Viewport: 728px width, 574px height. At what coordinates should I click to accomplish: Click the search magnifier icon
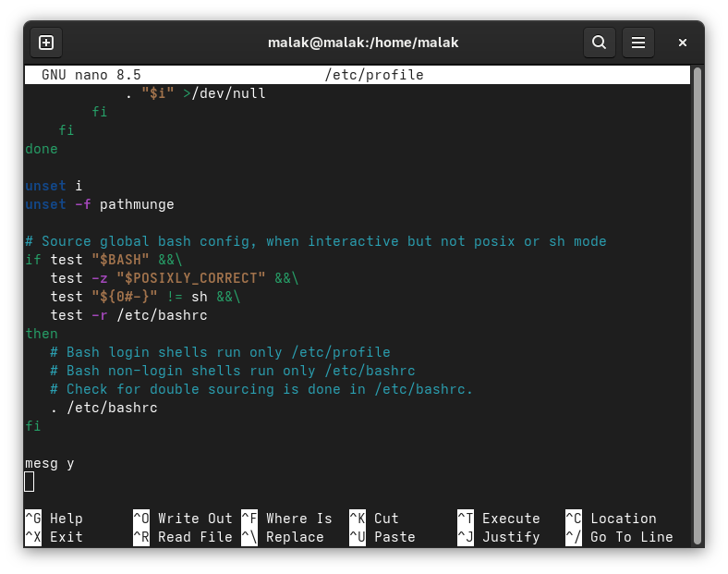(x=599, y=43)
